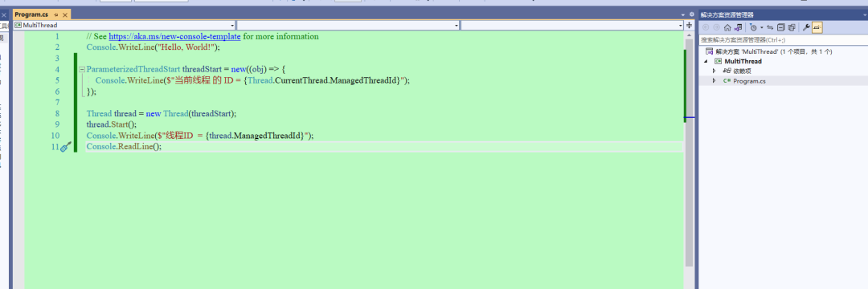Open the pending changes filter dropdown arrow
868x289 pixels.
[x=762, y=27]
